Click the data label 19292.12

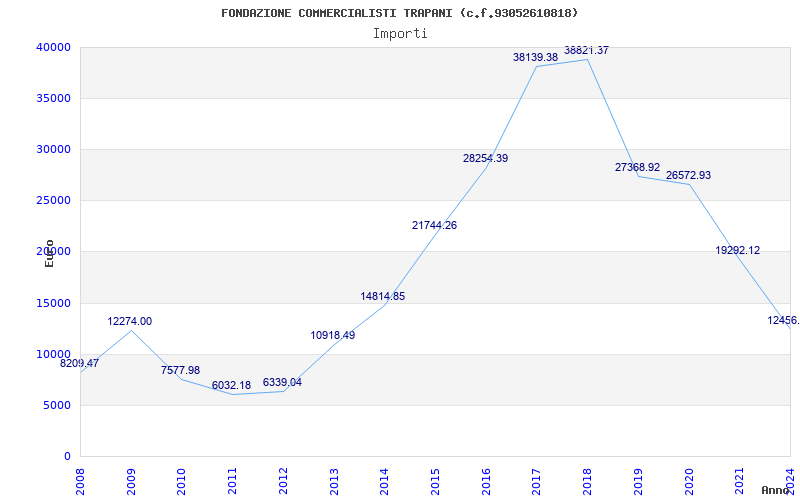(x=738, y=251)
